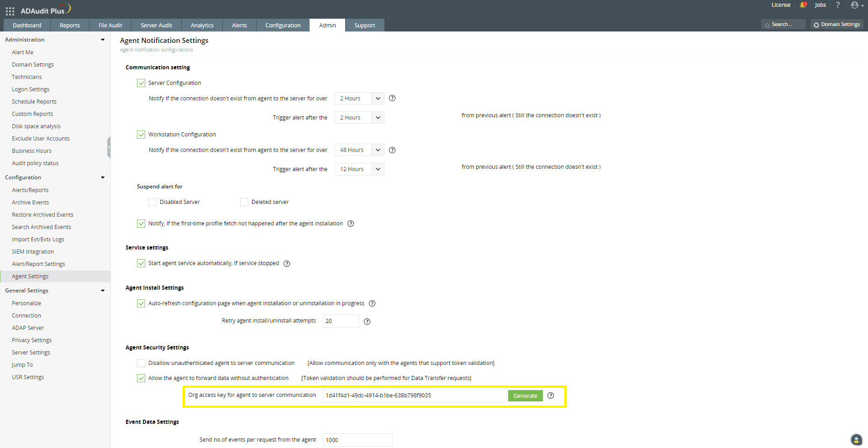Open help icon next to Start agent service
Screen dimensions: 868x448
pos(286,263)
